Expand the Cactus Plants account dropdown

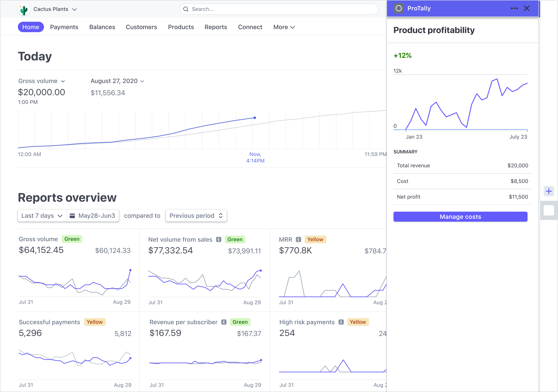[x=75, y=10]
